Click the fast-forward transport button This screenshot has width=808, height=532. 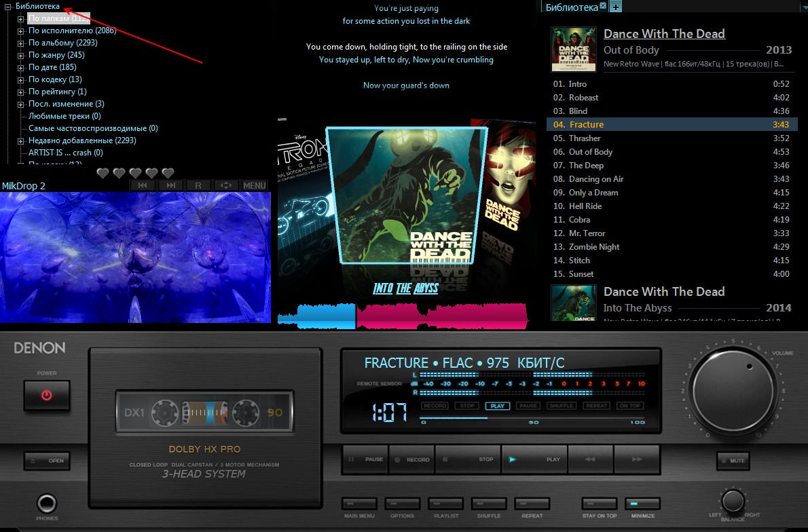pos(636,459)
